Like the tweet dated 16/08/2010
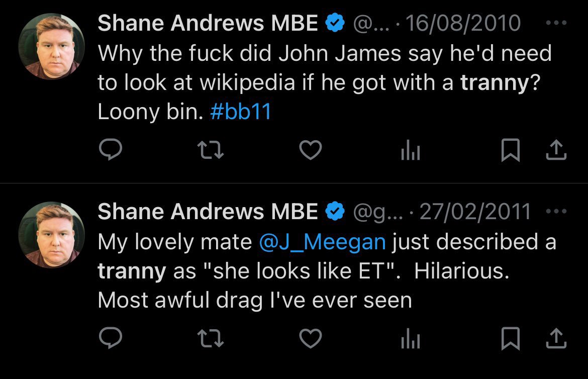The height and width of the screenshot is (379, 588). pos(311,150)
